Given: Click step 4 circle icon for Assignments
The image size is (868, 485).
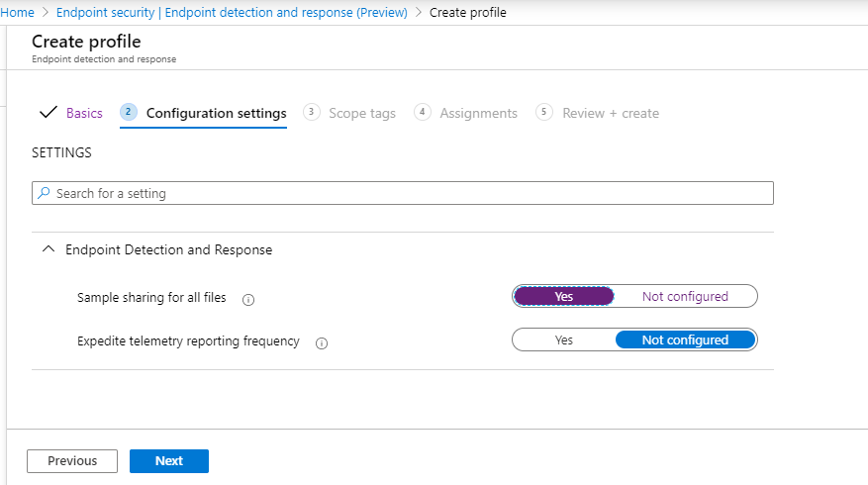Looking at the screenshot, I should [423, 112].
